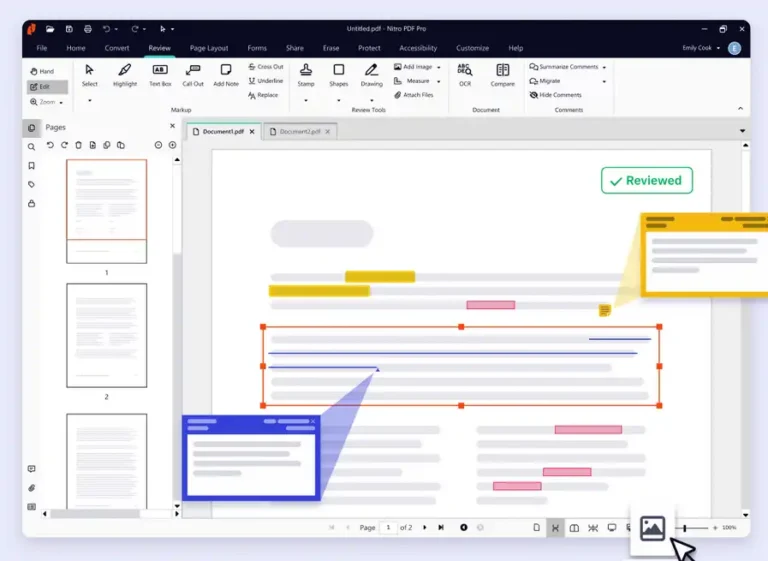768x561 pixels.
Task: Go to the last page
Action: pos(441,527)
